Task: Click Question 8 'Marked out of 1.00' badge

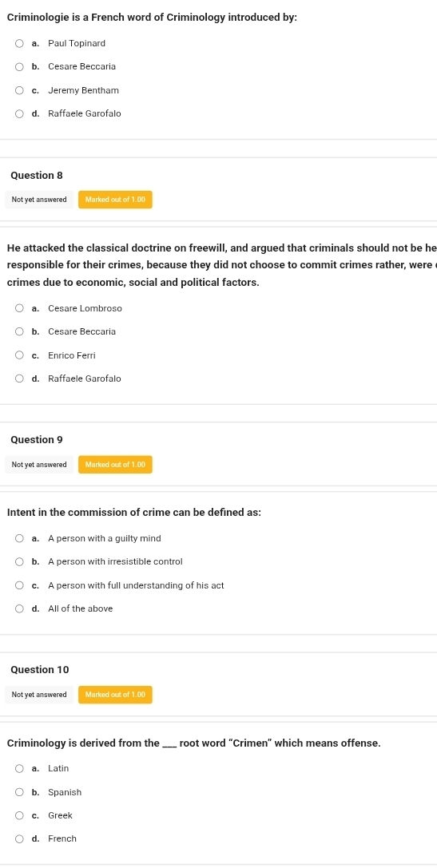Action: pyautogui.click(x=115, y=200)
